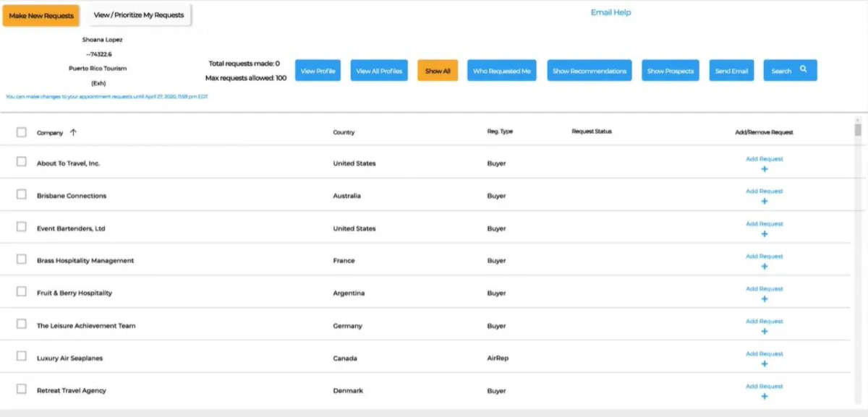Open company name About To Travel, Inc.

pyautogui.click(x=68, y=163)
